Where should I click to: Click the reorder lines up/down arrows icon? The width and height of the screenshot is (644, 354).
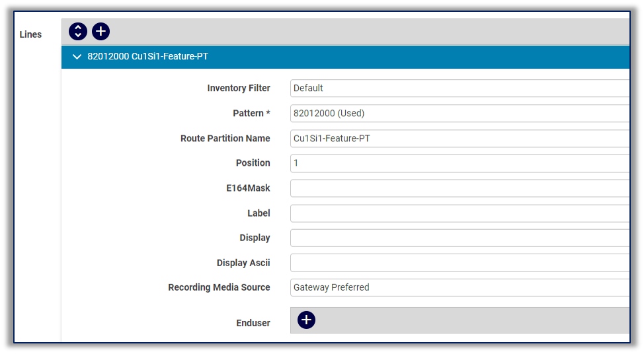(78, 31)
